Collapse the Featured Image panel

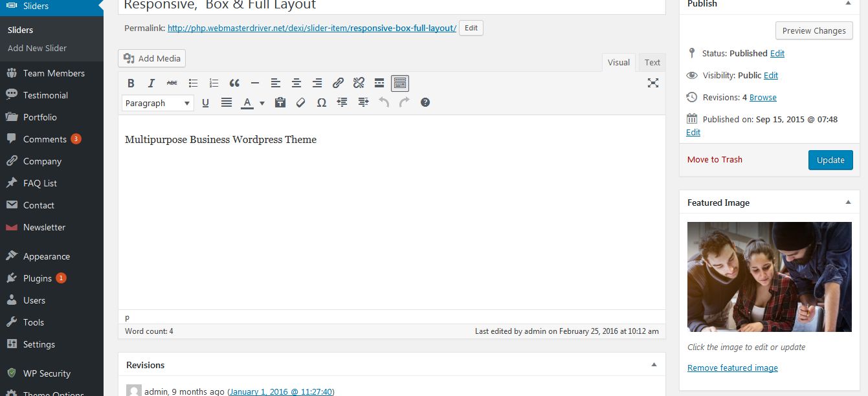click(848, 203)
